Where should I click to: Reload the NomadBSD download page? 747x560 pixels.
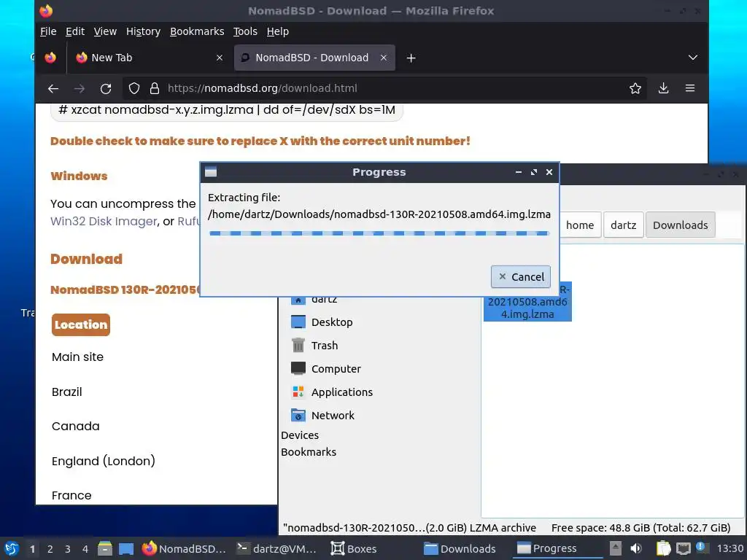pos(106,88)
